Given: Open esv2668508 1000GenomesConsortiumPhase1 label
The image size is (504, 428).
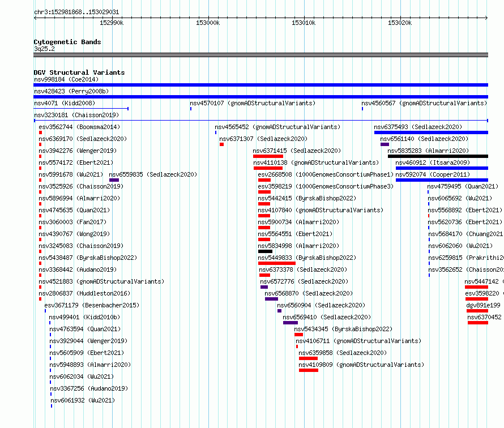Looking at the screenshot, I should pos(326,174).
